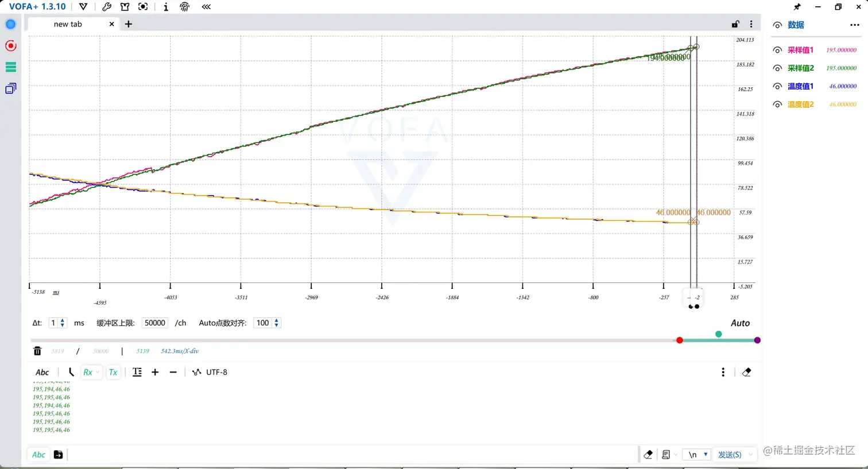Viewport: 868px width, 469px height.
Task: Toggle Abc mode in send bar
Action: [38, 455]
